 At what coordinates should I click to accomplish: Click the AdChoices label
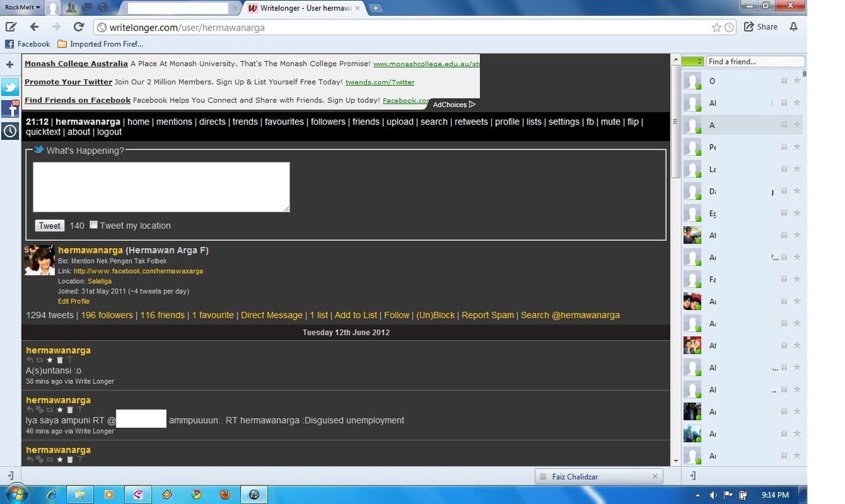click(454, 105)
